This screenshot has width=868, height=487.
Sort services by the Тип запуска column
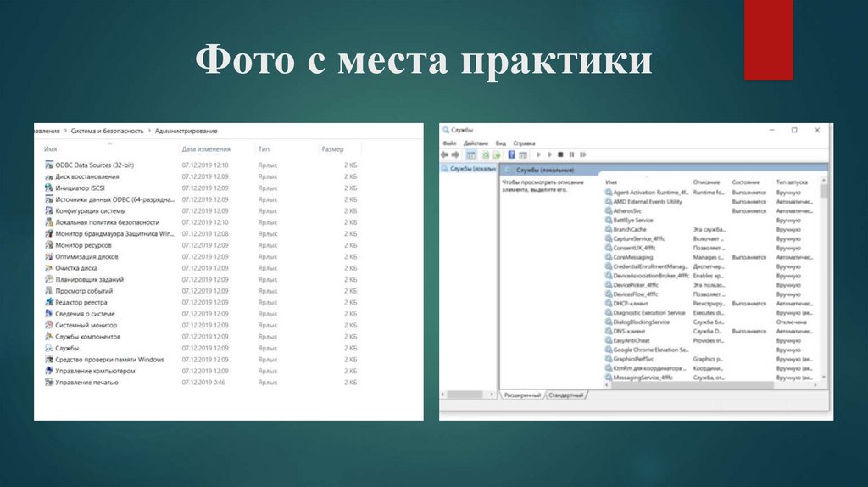(x=792, y=182)
